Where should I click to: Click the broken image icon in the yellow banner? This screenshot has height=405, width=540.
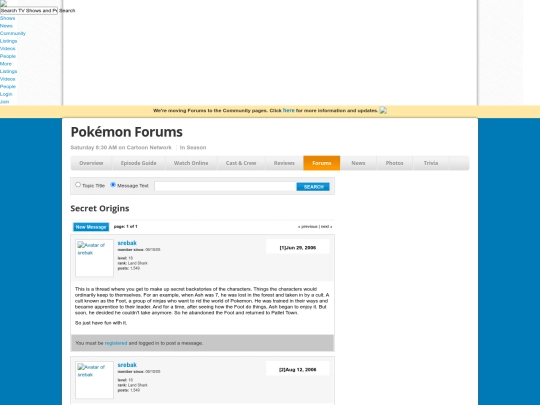point(383,110)
